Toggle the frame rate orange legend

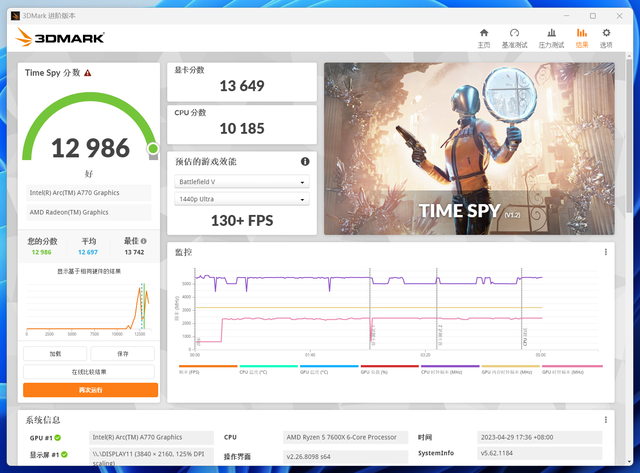pyautogui.click(x=208, y=369)
